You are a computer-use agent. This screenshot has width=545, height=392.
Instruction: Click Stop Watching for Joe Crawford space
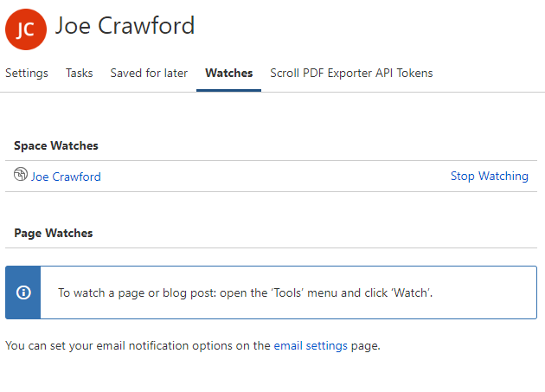pyautogui.click(x=490, y=176)
